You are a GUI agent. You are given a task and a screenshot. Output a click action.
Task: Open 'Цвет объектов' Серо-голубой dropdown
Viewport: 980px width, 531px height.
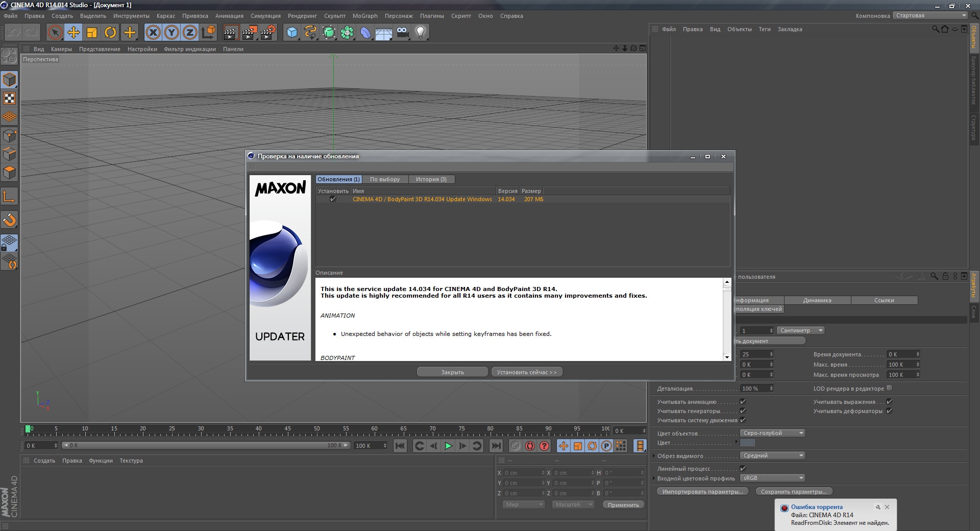(773, 433)
